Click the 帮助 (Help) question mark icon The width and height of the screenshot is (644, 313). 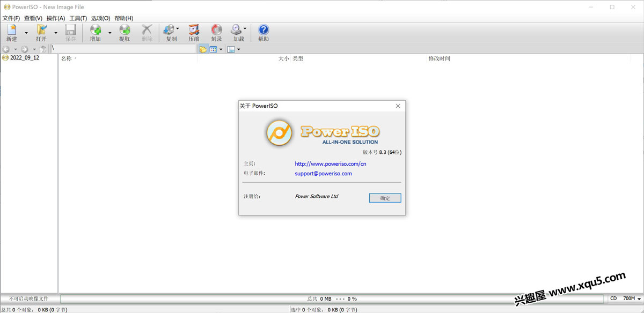(264, 33)
